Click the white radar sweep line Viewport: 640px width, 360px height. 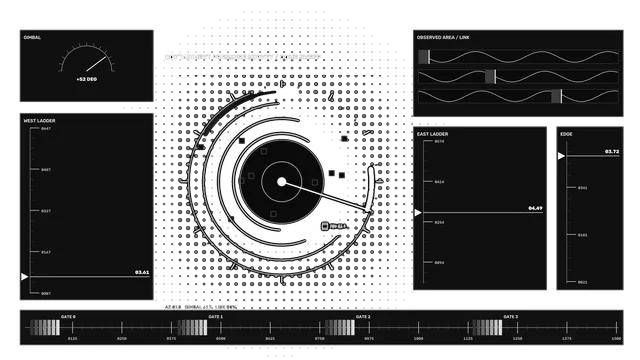327,196
